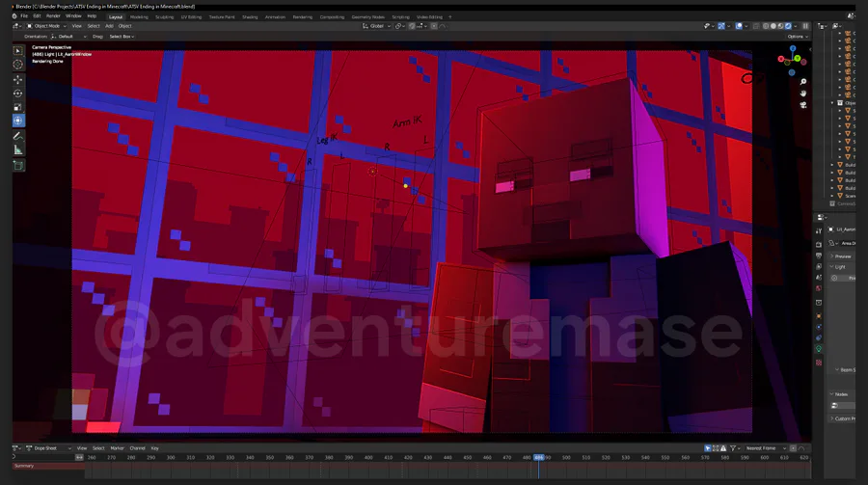Open the Object Mode dropdown
Viewport: 868px width, 485px height.
point(46,26)
